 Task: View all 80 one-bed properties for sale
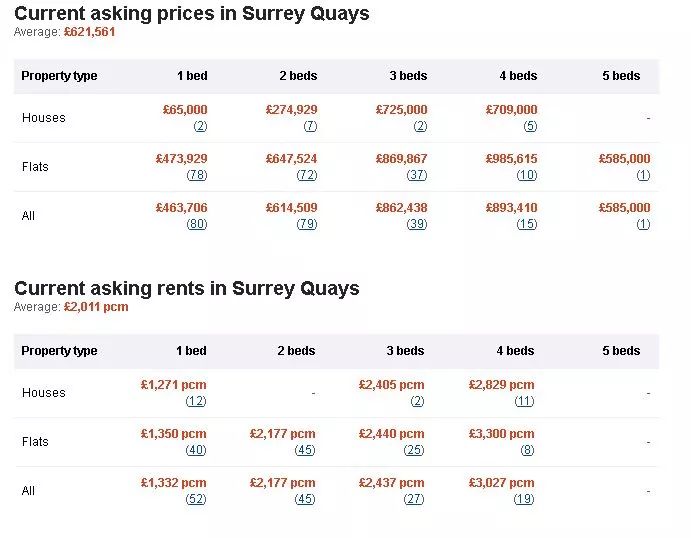point(197,224)
